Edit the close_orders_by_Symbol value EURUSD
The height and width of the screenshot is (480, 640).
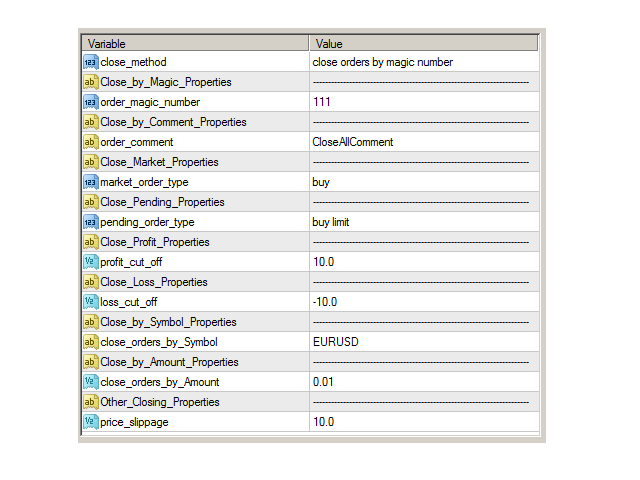click(336, 342)
